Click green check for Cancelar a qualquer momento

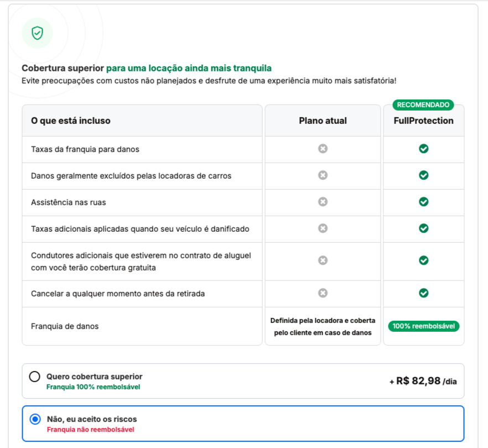coord(424,293)
